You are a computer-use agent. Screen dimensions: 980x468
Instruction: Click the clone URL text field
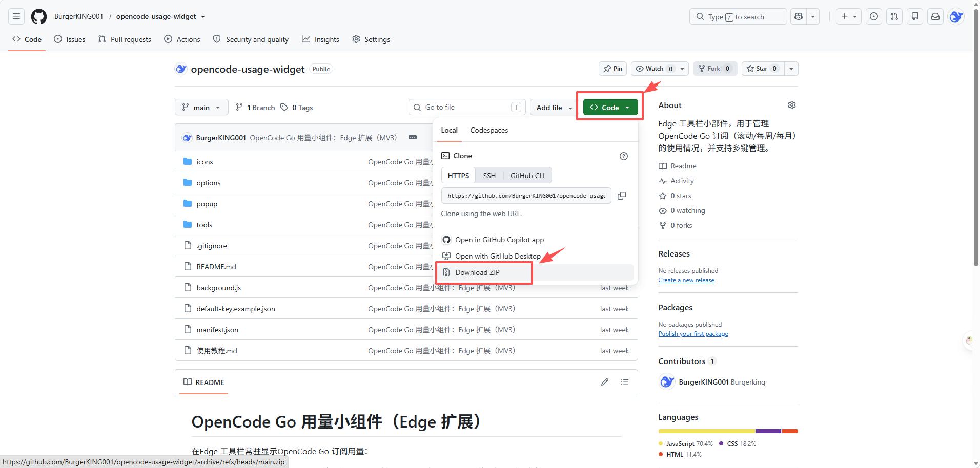tap(526, 196)
